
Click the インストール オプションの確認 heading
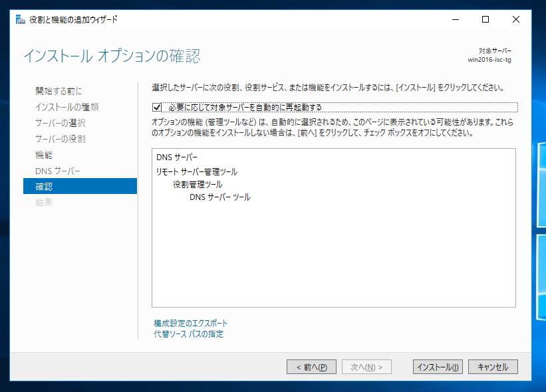tap(112, 56)
